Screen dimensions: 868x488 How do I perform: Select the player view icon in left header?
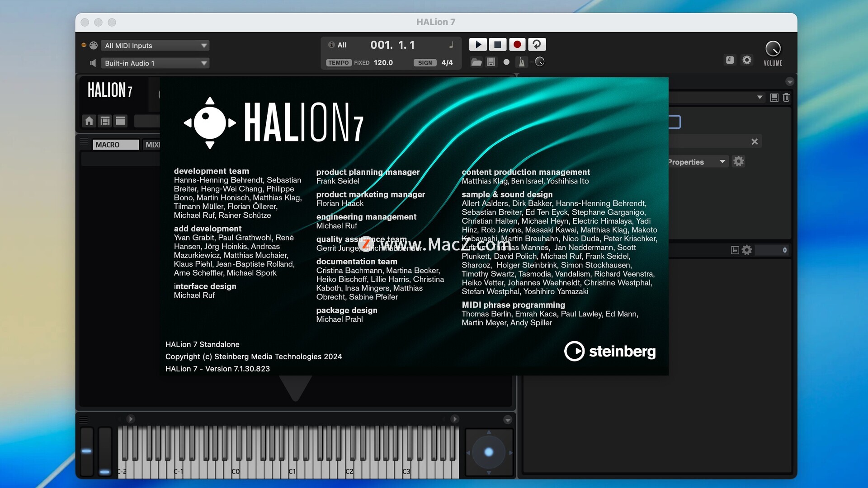(120, 121)
